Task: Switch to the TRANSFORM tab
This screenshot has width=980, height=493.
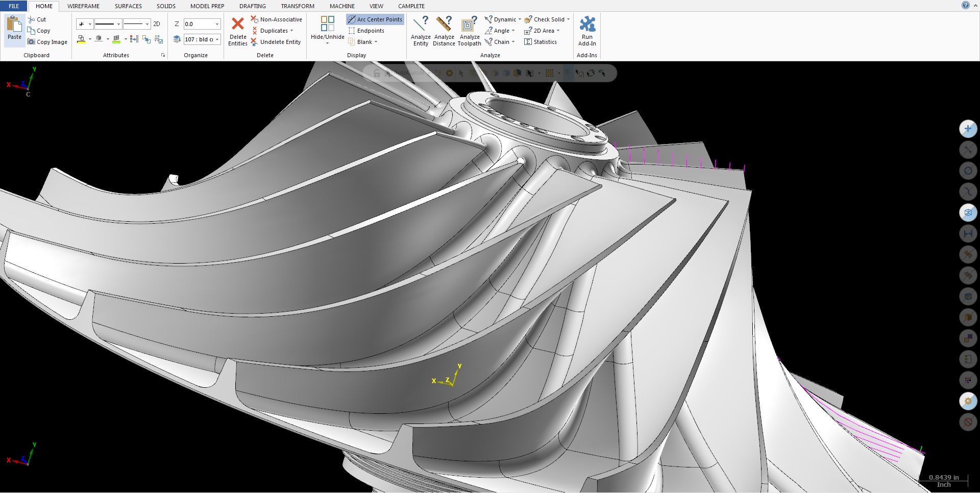Action: tap(298, 6)
